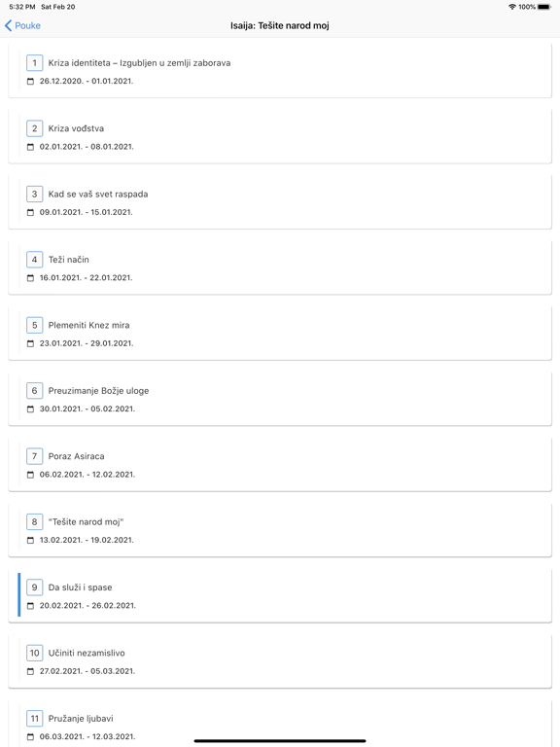Screen dimensions: 560x747
Task: Open current lesson Da služi i spase
Action: (x=280, y=595)
